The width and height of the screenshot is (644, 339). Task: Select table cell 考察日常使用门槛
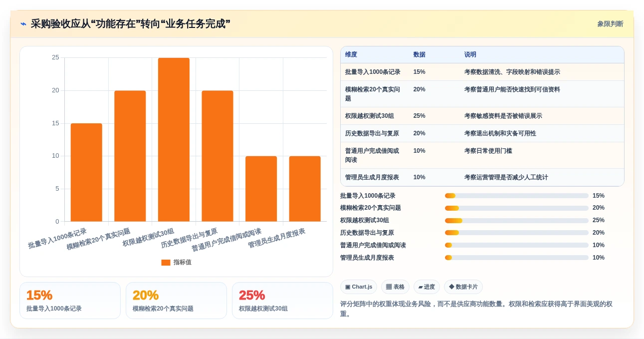click(x=488, y=151)
